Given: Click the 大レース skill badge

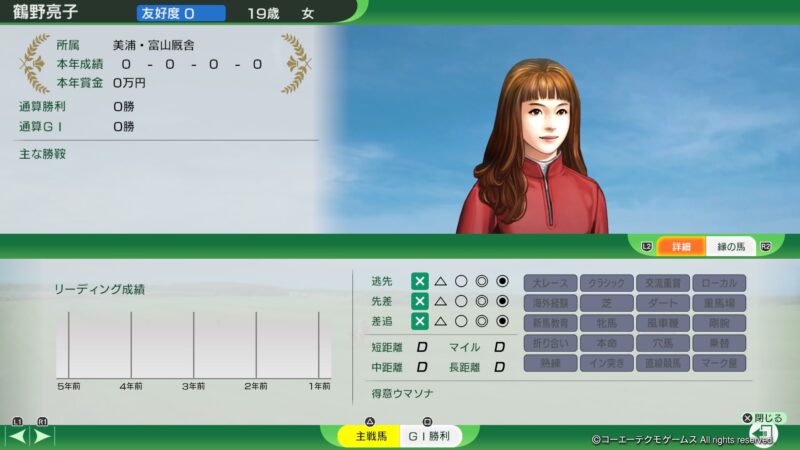Looking at the screenshot, I should click(x=551, y=283).
